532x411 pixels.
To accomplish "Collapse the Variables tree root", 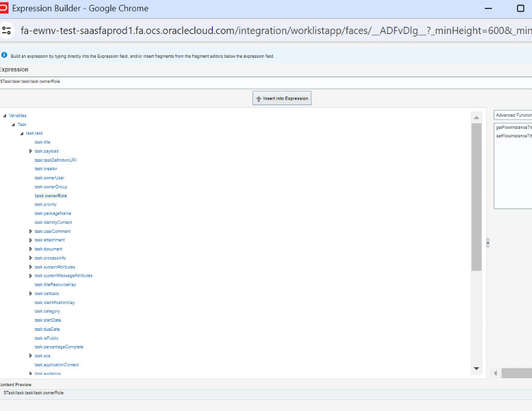I will click(x=5, y=115).
